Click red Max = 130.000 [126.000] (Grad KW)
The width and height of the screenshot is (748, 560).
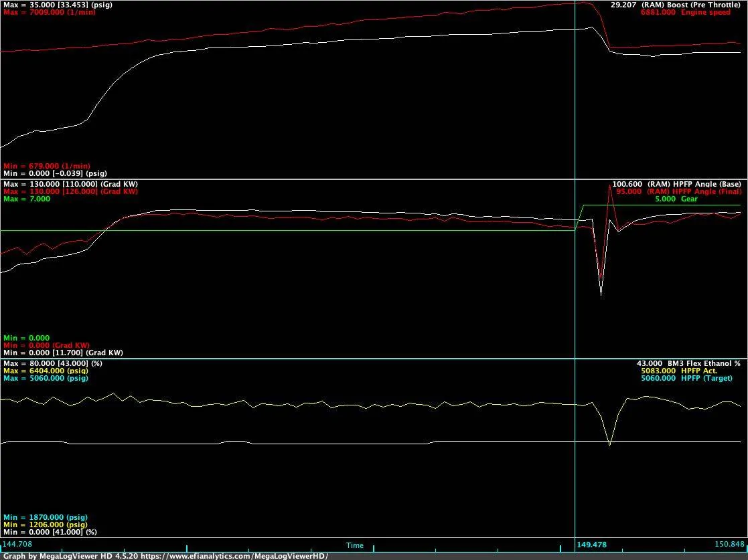point(70,191)
